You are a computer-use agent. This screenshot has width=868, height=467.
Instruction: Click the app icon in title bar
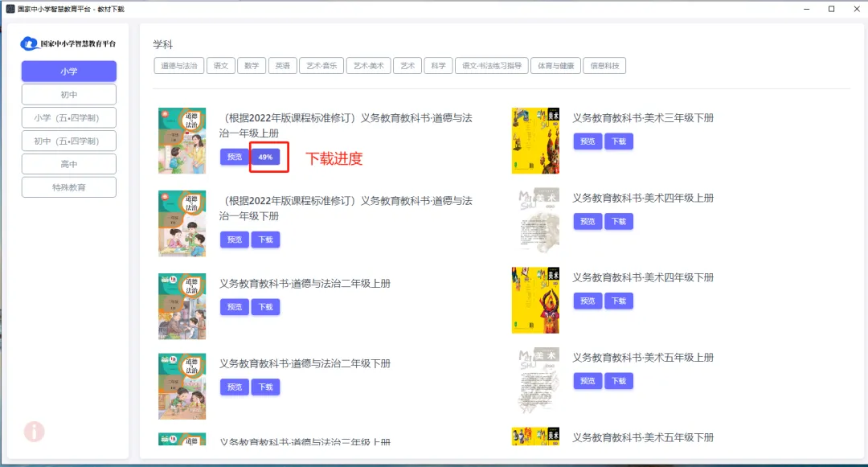tap(10, 9)
